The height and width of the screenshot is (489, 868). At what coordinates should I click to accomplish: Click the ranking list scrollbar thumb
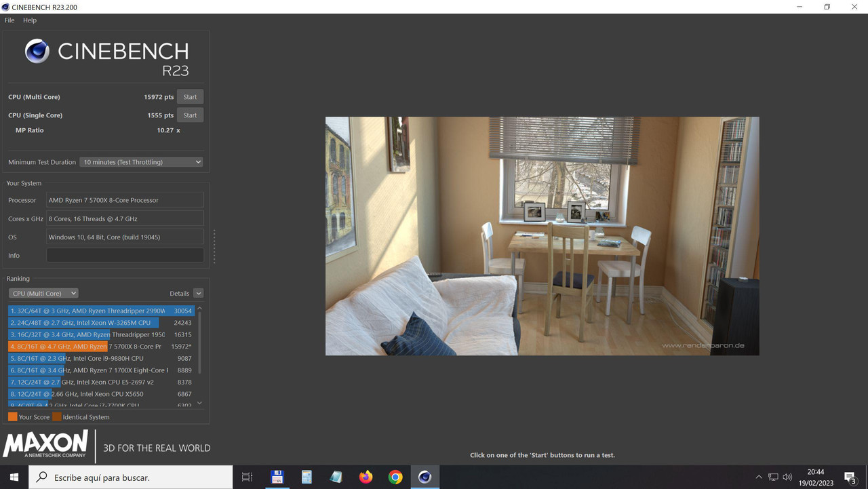click(x=199, y=343)
